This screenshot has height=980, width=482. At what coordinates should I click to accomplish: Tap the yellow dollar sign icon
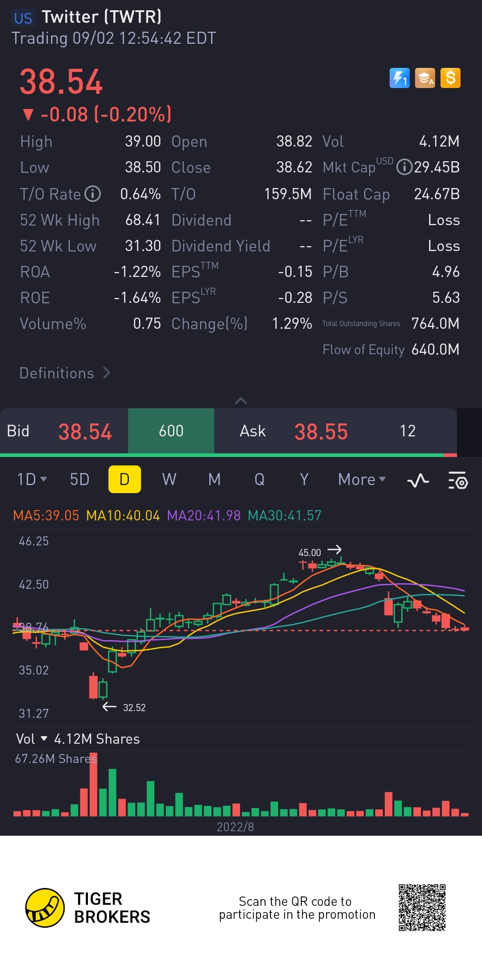[x=450, y=78]
